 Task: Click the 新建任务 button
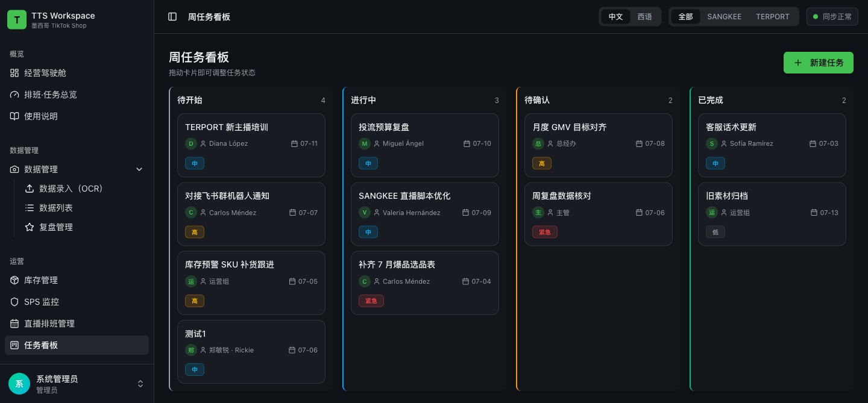pos(818,63)
